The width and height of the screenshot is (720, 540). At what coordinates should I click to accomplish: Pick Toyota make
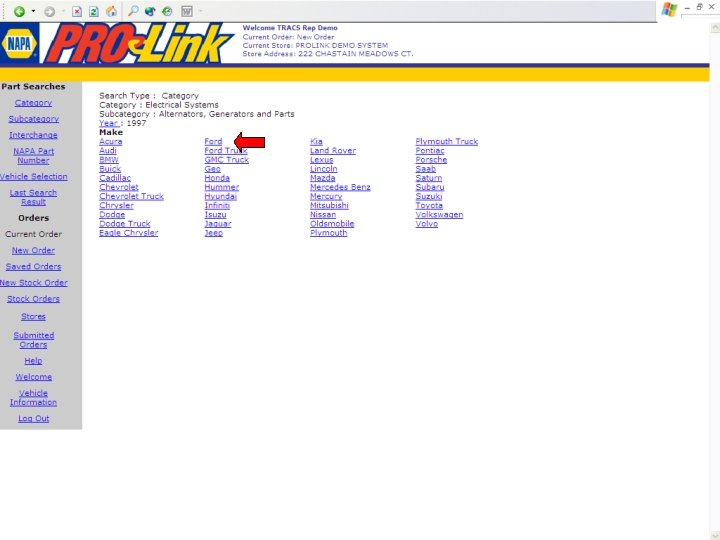(x=429, y=206)
